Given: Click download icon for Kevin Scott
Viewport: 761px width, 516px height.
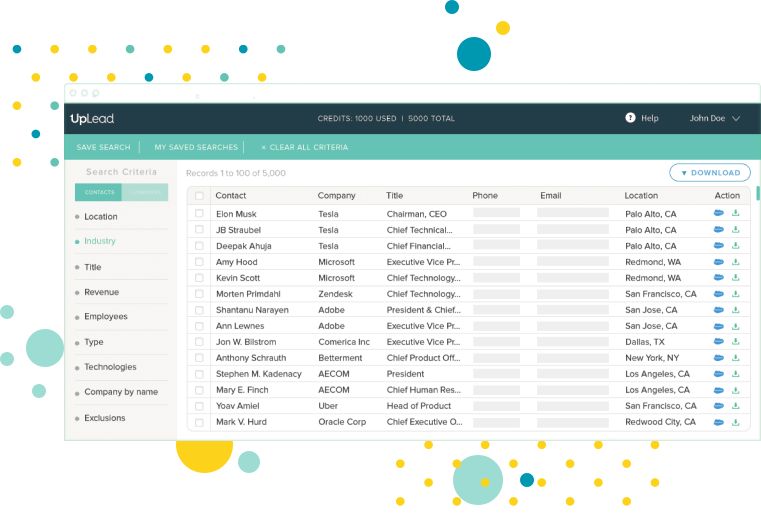Looking at the screenshot, I should pyautogui.click(x=736, y=278).
